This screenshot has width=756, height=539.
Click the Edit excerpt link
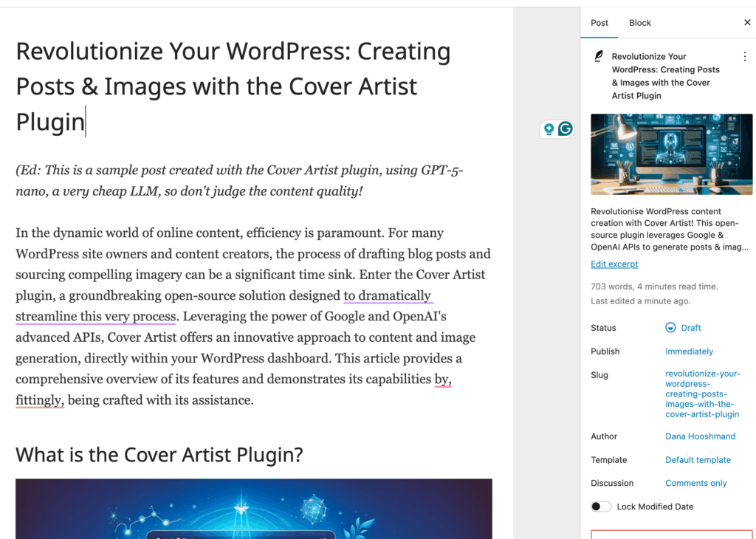[614, 264]
